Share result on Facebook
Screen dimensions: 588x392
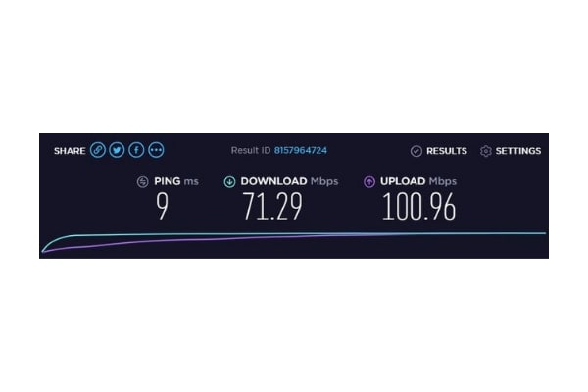pos(136,150)
